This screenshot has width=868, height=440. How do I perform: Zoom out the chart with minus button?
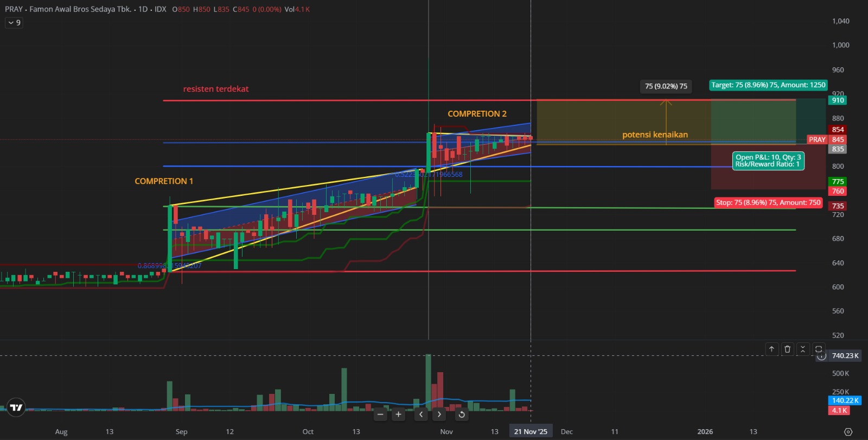(380, 415)
